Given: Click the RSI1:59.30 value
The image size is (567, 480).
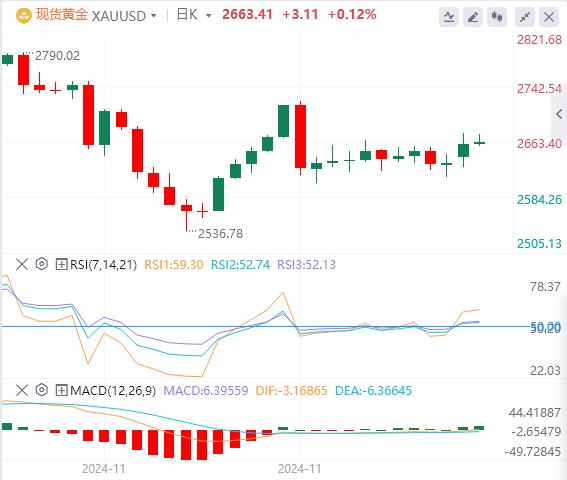Looking at the screenshot, I should (x=174, y=264).
